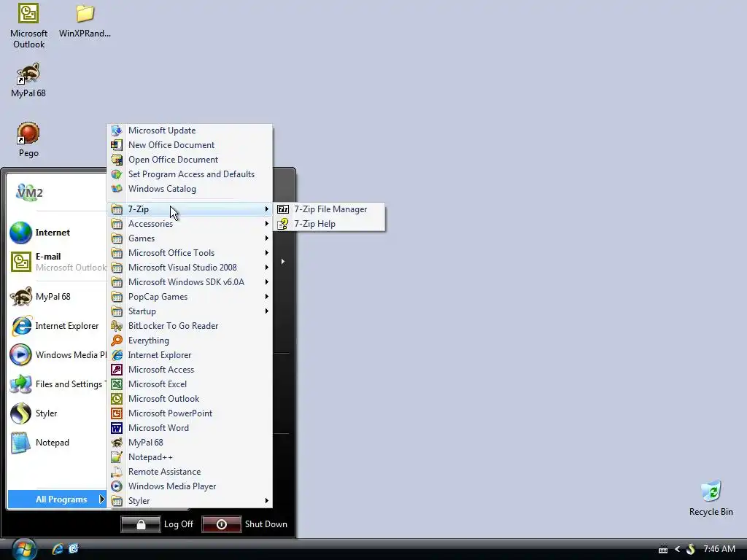
Task: Click the Startup folder entry
Action: tap(190, 311)
